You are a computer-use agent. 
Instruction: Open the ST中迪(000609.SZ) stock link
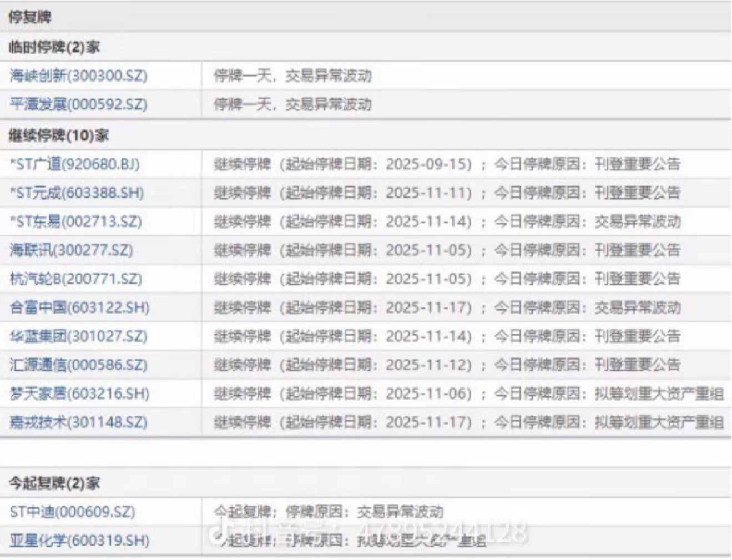click(72, 512)
